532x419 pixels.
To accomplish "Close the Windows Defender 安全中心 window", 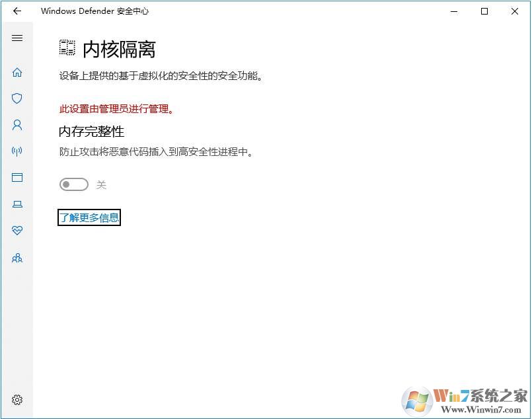I will point(515,11).
